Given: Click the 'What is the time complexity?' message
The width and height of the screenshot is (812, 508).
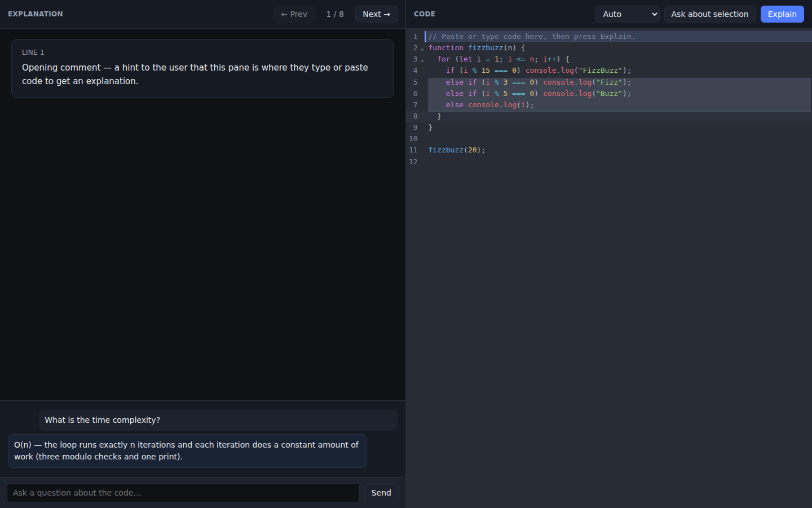Looking at the screenshot, I should (x=218, y=420).
